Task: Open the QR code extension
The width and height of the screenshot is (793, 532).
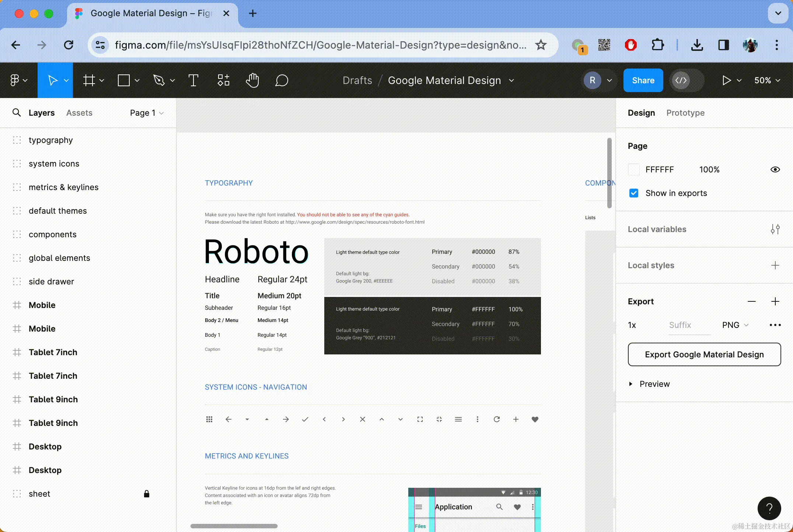Action: 604,45
